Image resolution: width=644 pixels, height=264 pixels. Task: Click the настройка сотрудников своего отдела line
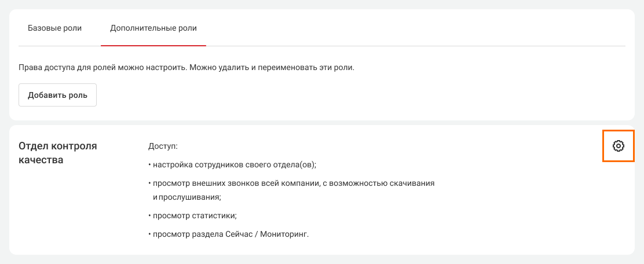coord(234,164)
